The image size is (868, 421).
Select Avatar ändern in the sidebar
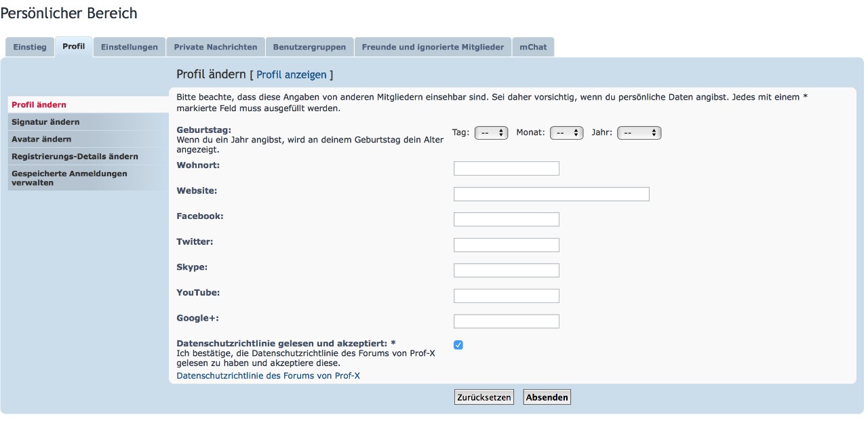(x=41, y=139)
